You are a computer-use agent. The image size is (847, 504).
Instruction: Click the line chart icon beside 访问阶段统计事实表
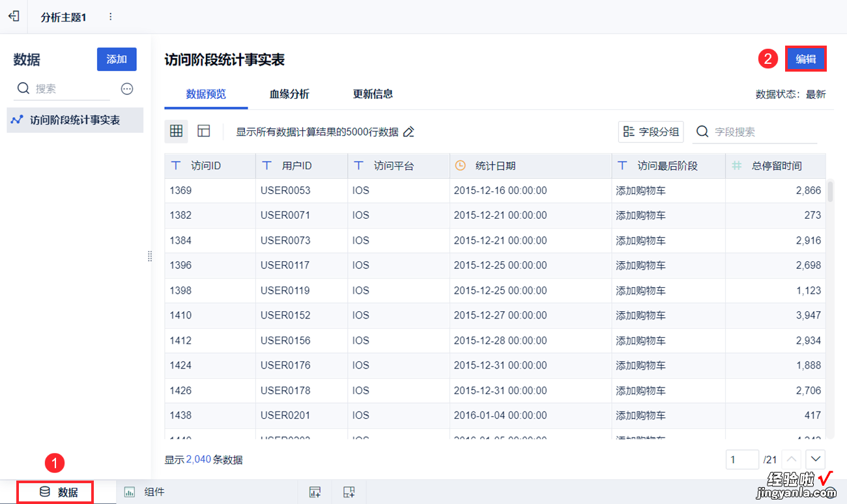[17, 120]
